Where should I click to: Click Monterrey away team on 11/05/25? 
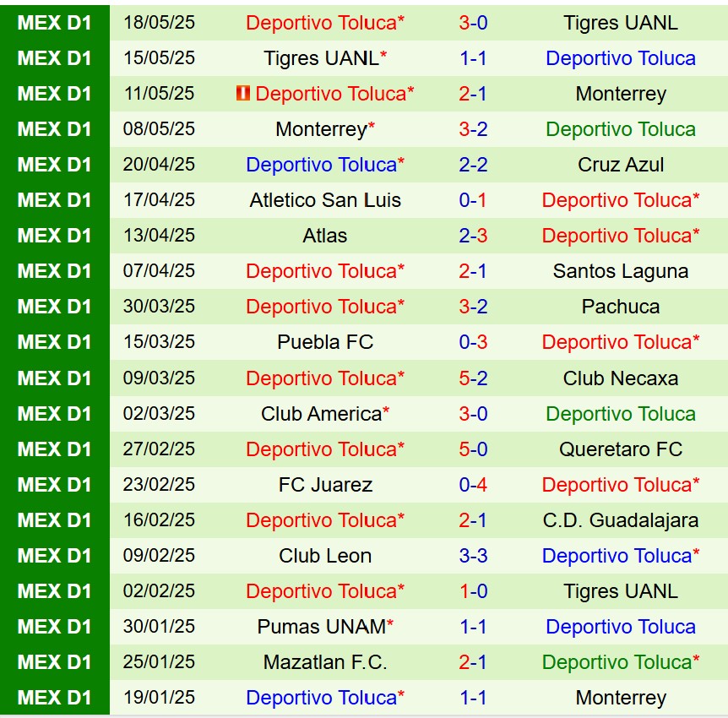[621, 94]
